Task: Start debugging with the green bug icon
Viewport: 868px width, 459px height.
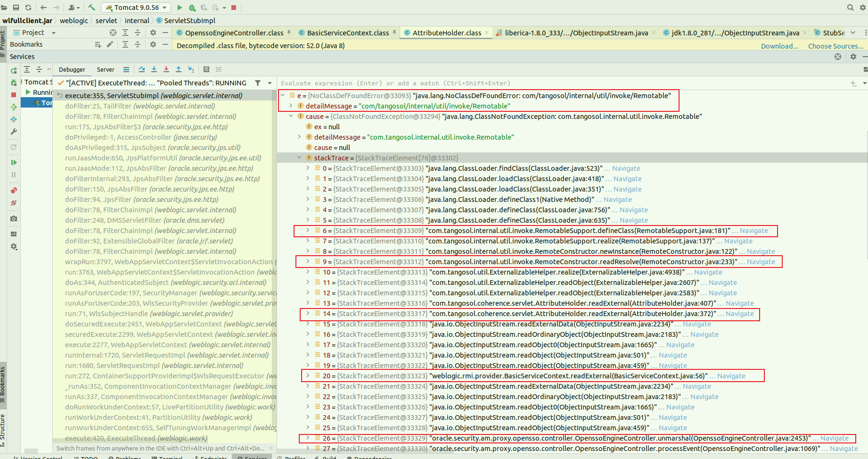Action: pyautogui.click(x=192, y=8)
